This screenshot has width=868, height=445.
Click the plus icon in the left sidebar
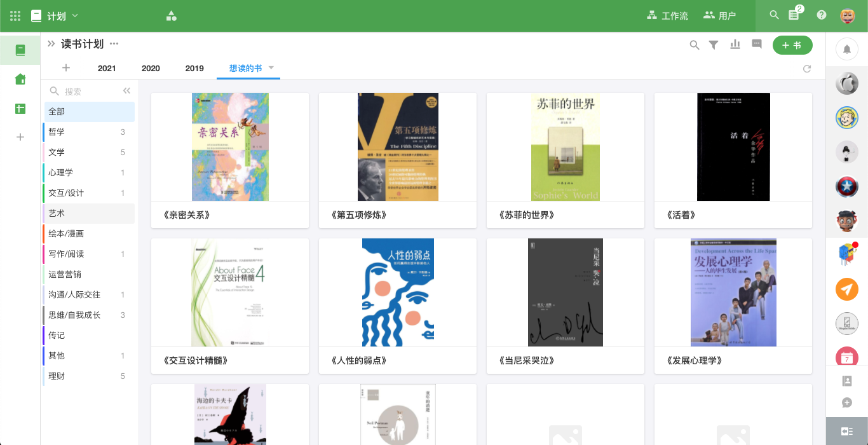click(x=20, y=137)
